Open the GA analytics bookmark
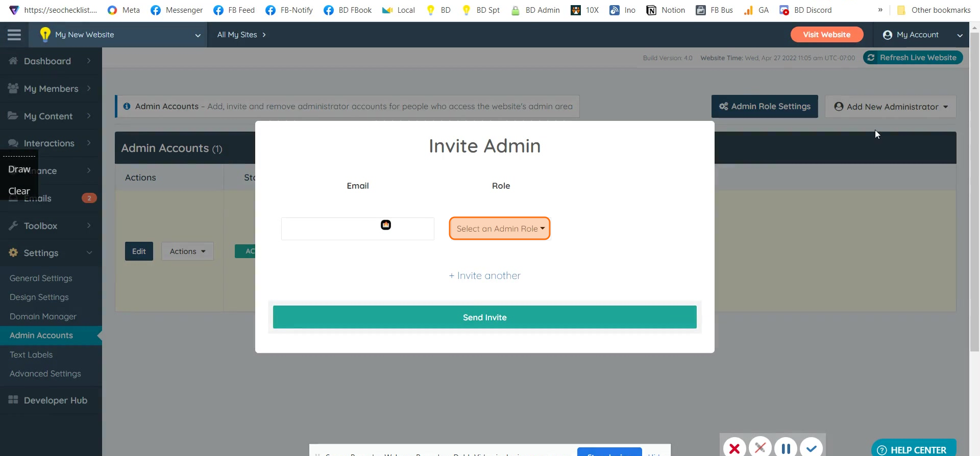Viewport: 980px width, 456px height. coord(756,10)
